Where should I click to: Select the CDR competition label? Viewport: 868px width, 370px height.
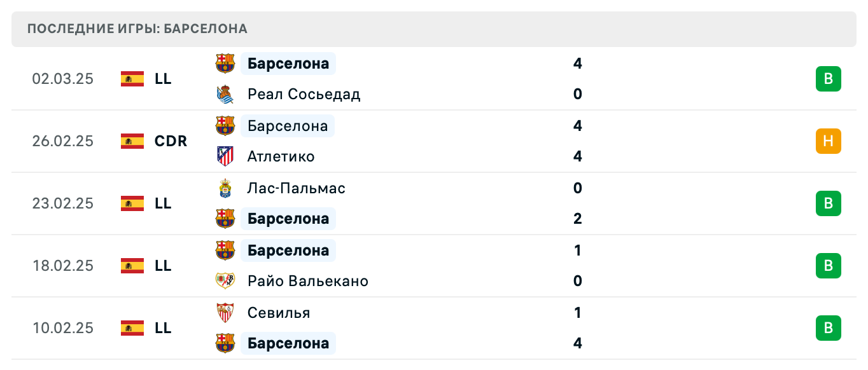tap(169, 141)
